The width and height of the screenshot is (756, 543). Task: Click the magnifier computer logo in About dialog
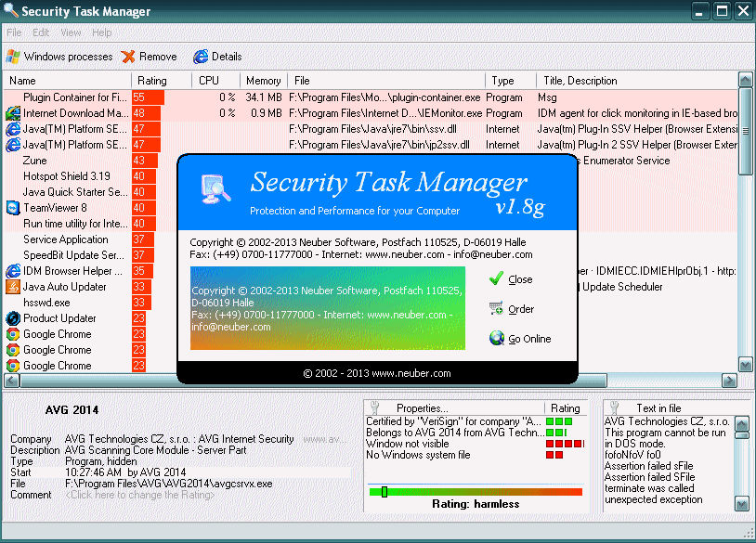point(215,189)
